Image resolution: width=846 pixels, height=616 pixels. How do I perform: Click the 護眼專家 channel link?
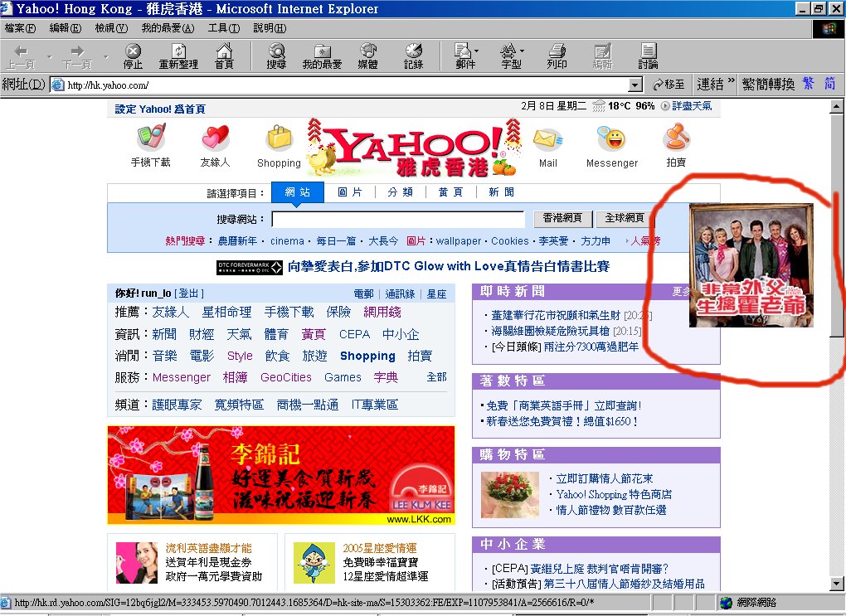coord(177,405)
